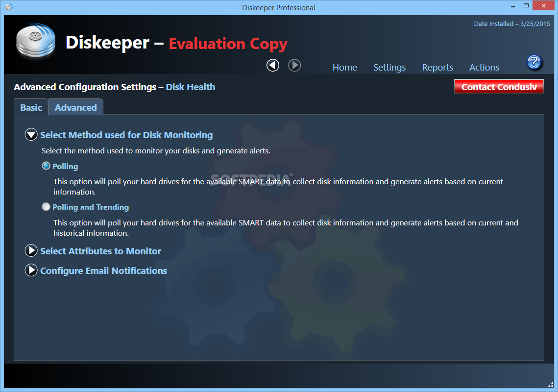This screenshot has width=558, height=392.
Task: Switch to the Basic tab
Action: point(31,107)
